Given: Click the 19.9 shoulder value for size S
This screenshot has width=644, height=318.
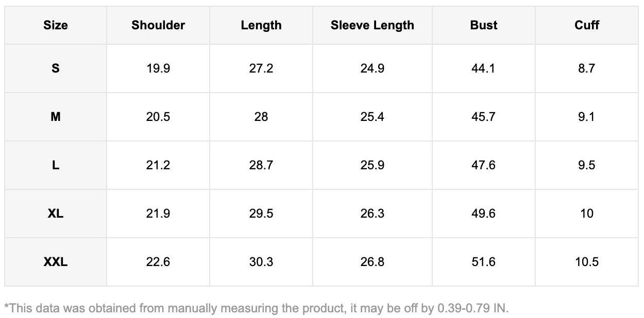Looking at the screenshot, I should click(x=158, y=68).
